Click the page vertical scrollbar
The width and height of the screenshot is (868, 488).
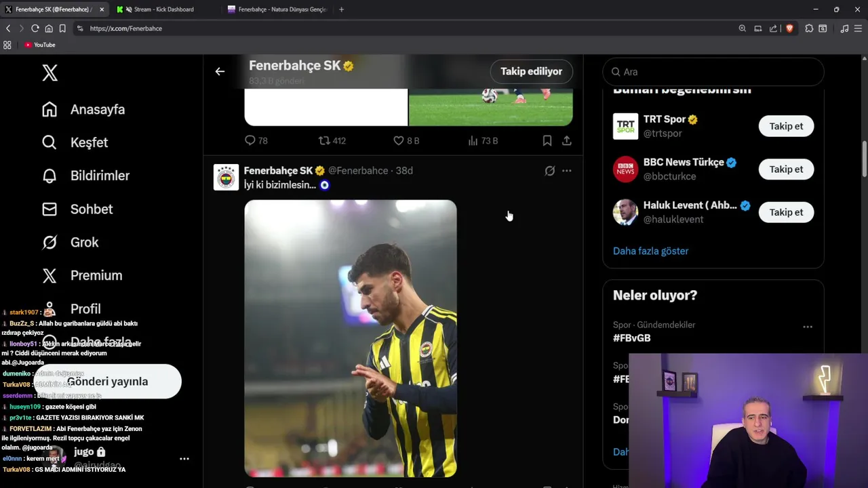coord(864,159)
